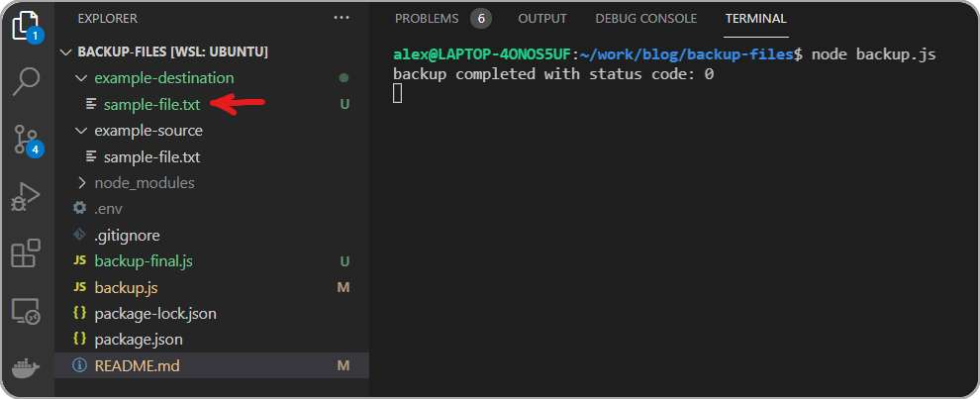Click the U status on backup-final.js

pos(343,260)
